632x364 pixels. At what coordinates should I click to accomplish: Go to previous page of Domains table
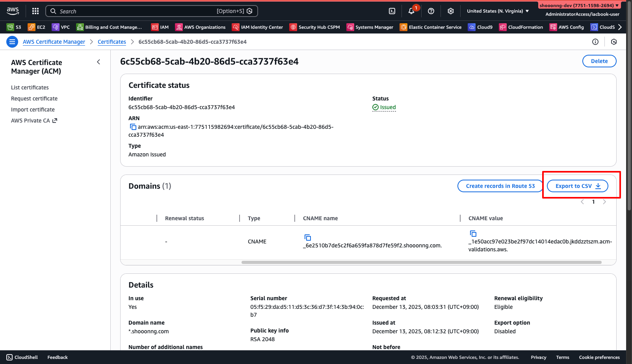click(582, 202)
